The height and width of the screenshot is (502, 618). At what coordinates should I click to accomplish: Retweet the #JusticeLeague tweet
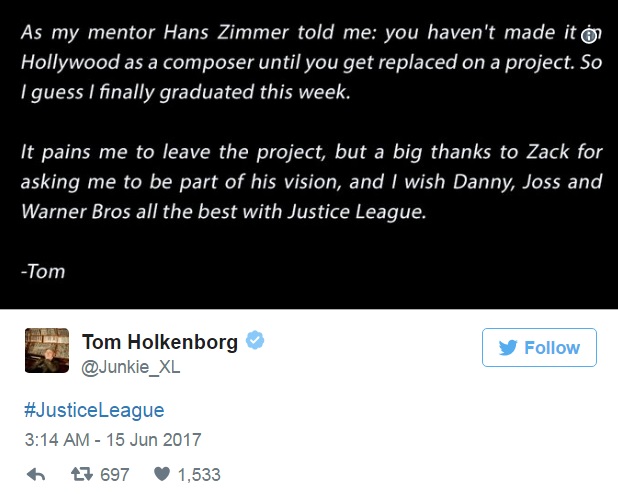pyautogui.click(x=82, y=474)
